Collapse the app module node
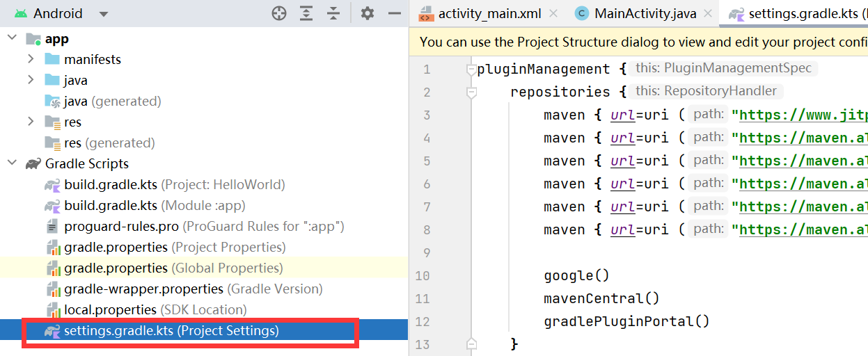Viewport: 868px width, 356px height. [12, 38]
